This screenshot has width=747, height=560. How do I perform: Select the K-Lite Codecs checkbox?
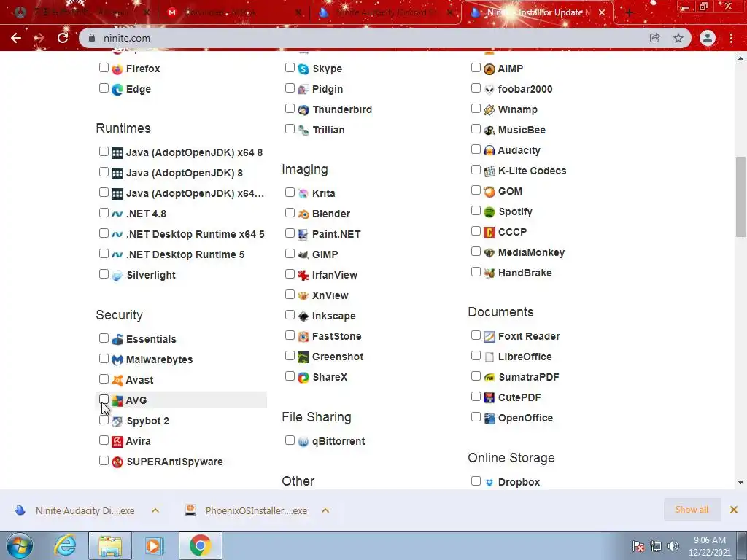pyautogui.click(x=476, y=169)
